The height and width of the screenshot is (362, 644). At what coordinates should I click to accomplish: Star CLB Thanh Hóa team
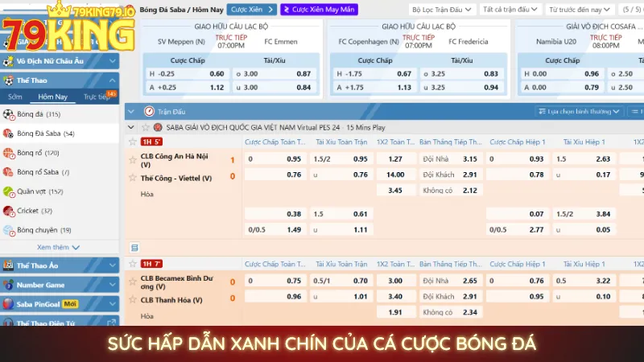[133, 299]
